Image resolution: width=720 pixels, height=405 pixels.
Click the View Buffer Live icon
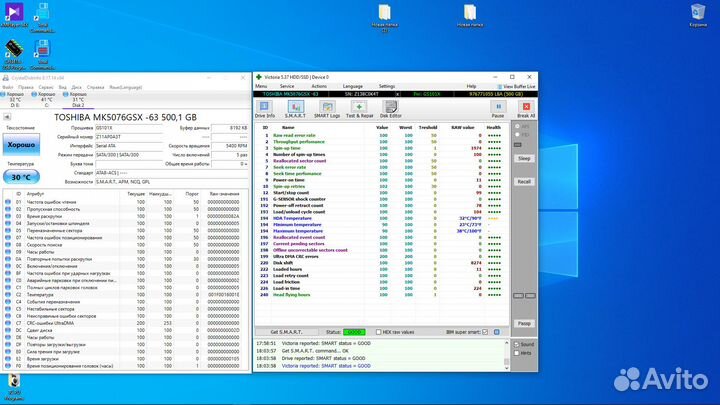tap(500, 86)
